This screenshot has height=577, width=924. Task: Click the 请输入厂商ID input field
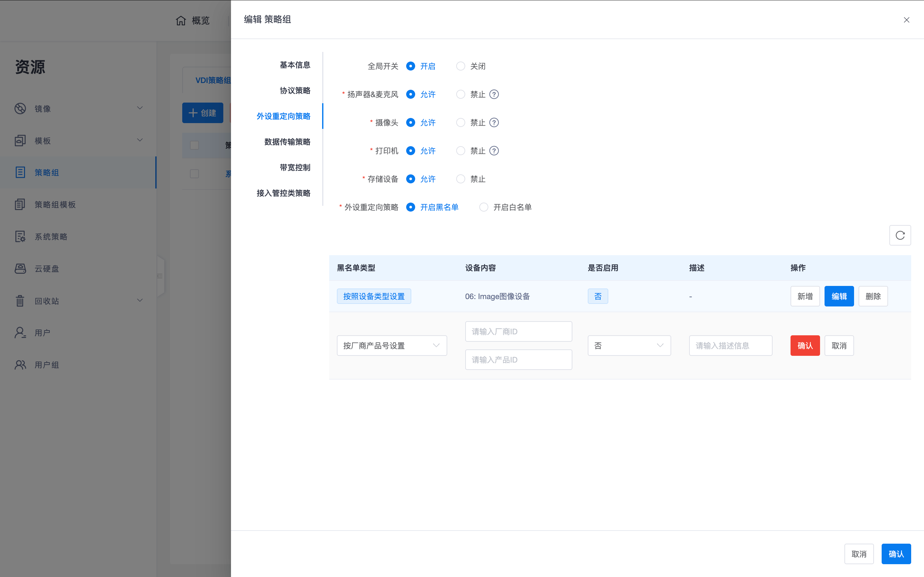tap(518, 332)
